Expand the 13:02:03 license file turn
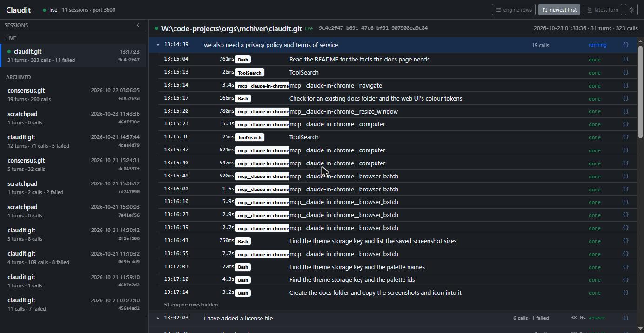Screen dimensions: 644x333 tap(158, 318)
